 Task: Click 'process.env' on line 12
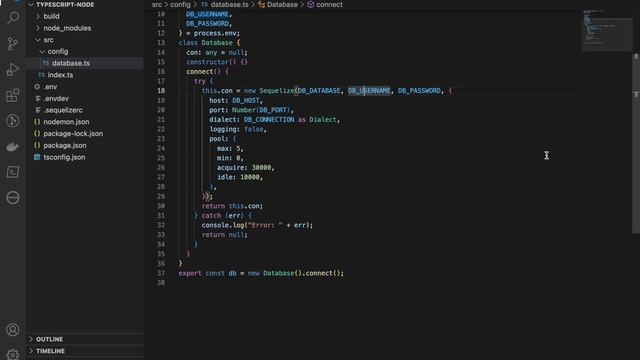tap(215, 33)
